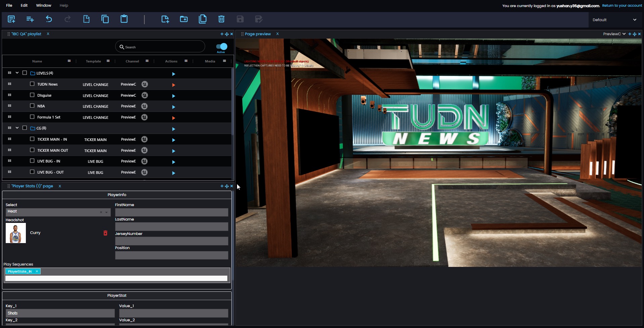The height and width of the screenshot is (328, 644).
Task: Open the Default layout dropdown
Action: [x=614, y=20]
